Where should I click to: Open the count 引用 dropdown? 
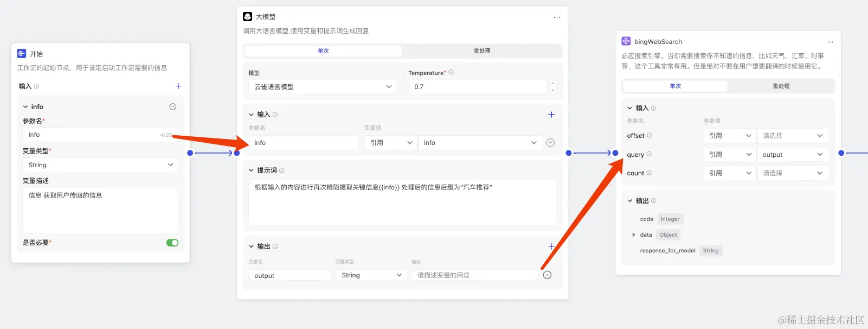730,173
